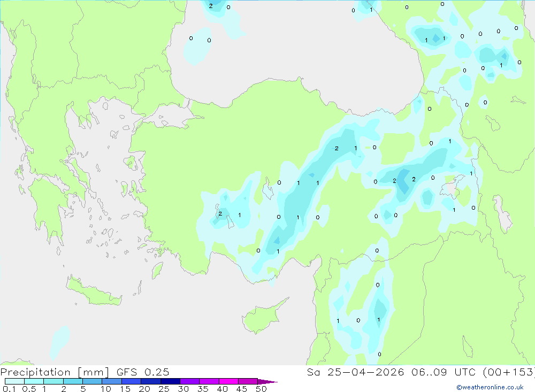Click the '15' legend scale label
Image resolution: width=535 pixels, height=392 pixels.
coord(125,389)
